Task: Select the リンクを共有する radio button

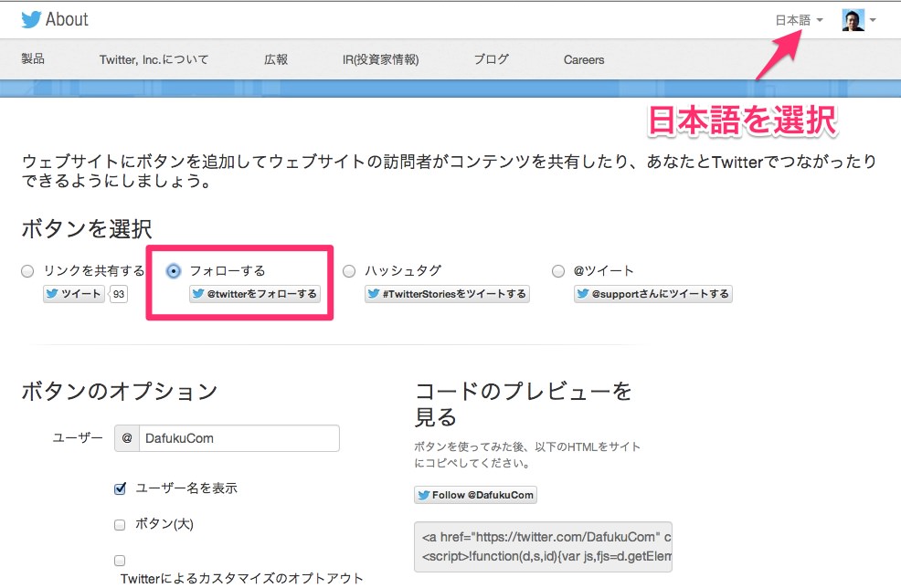Action: coord(27,271)
